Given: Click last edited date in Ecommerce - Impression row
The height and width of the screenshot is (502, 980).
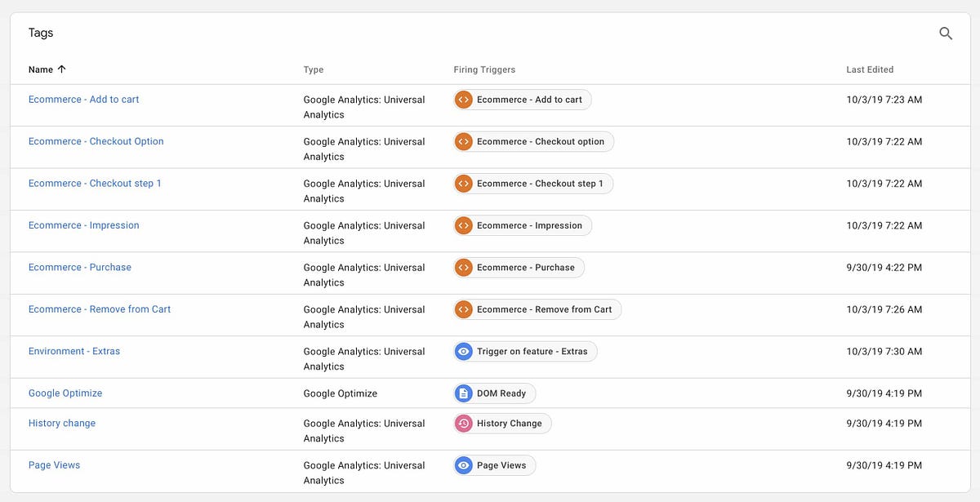Looking at the screenshot, I should (884, 225).
